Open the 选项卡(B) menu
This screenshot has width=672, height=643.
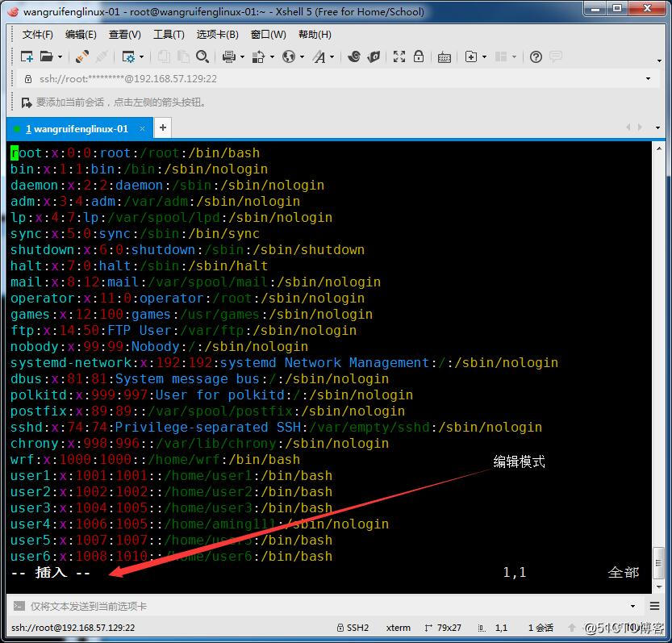click(x=217, y=35)
